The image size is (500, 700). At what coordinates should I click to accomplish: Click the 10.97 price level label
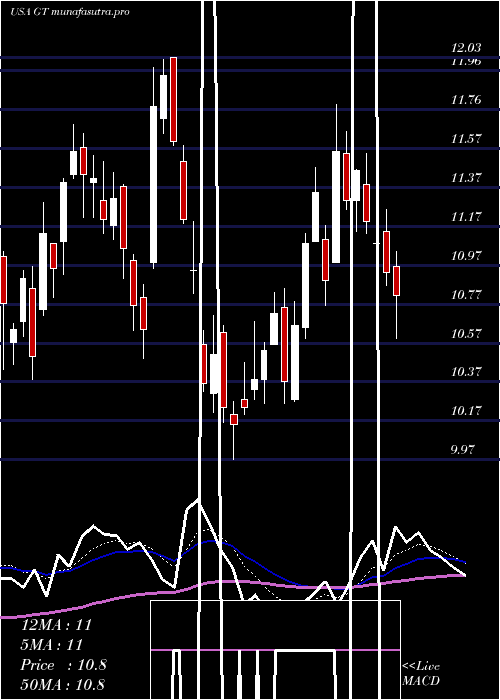[466, 255]
